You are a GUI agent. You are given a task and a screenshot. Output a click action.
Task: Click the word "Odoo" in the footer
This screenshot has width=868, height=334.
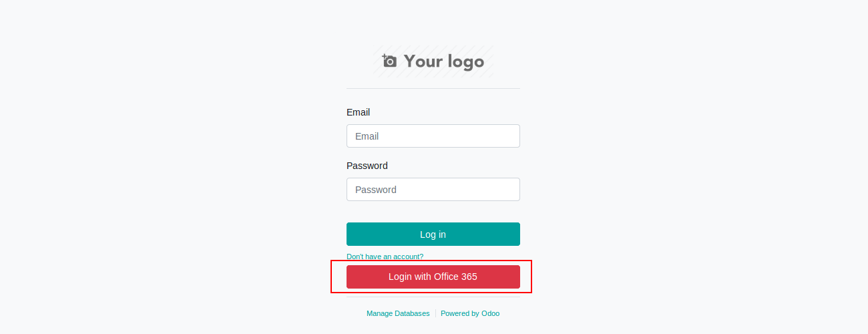pos(490,313)
